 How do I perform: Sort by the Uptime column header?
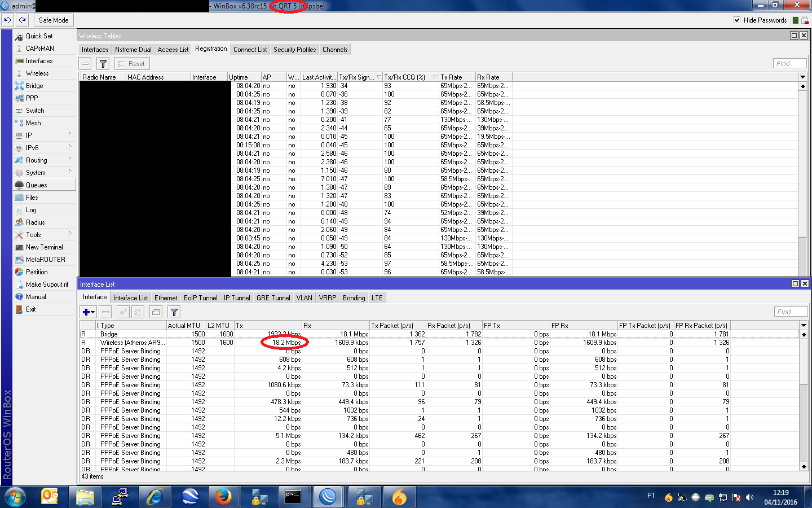244,77
